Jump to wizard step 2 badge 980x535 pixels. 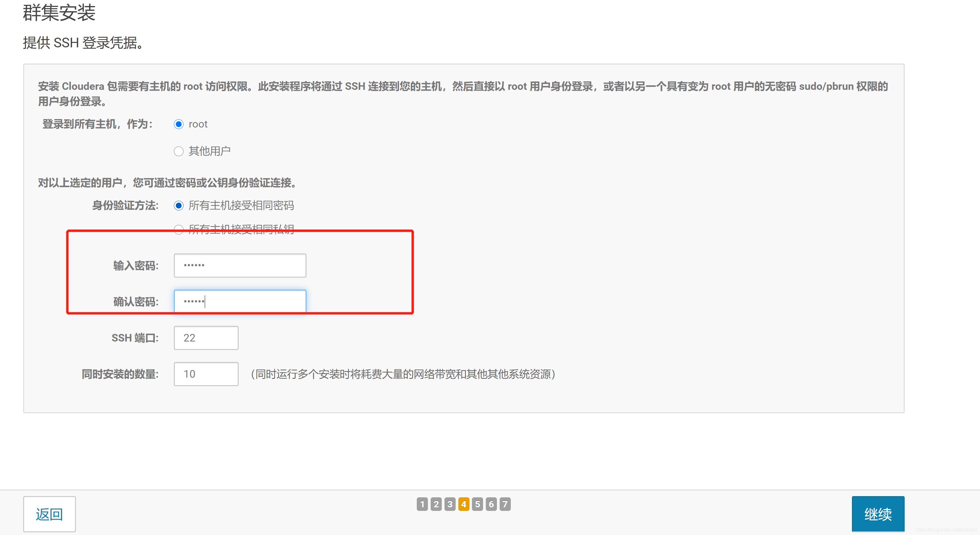[436, 504]
